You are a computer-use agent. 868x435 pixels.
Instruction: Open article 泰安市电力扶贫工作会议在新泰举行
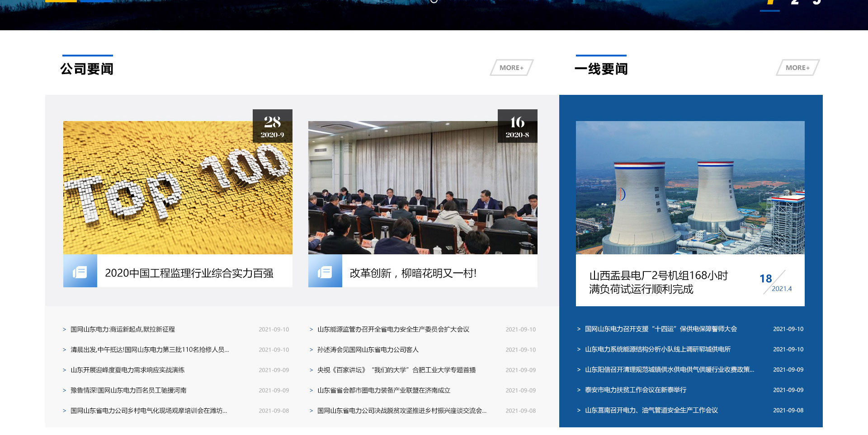coord(635,390)
